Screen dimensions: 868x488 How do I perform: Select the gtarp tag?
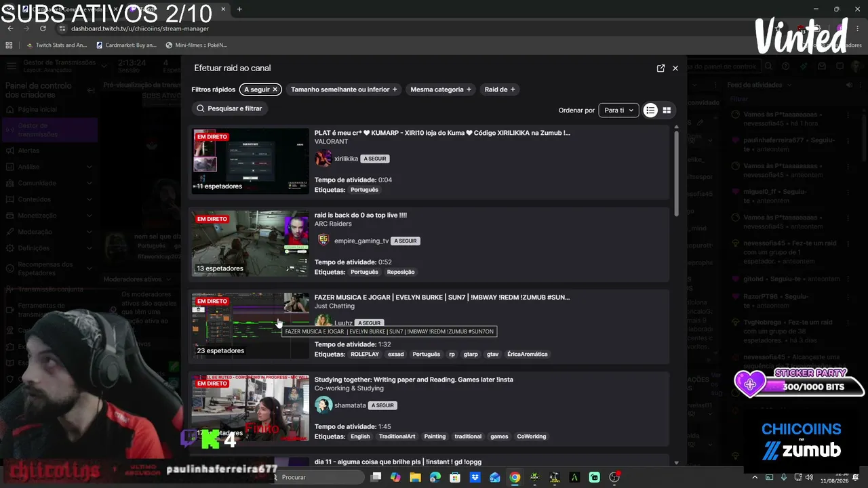pos(471,354)
